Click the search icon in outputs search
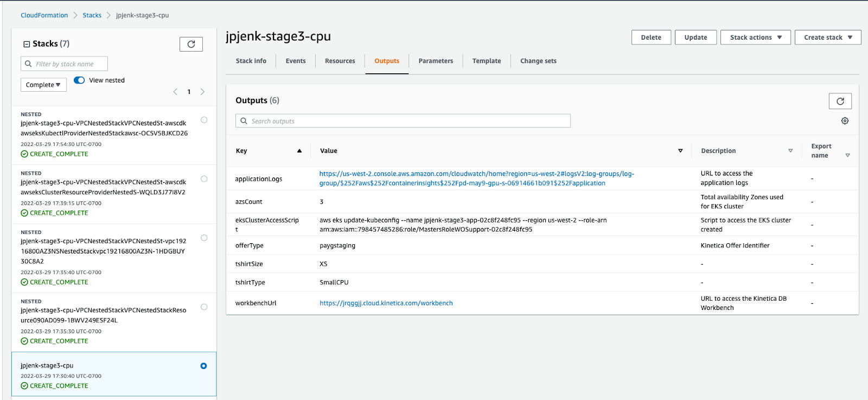Image resolution: width=868 pixels, height=400 pixels. (244, 121)
